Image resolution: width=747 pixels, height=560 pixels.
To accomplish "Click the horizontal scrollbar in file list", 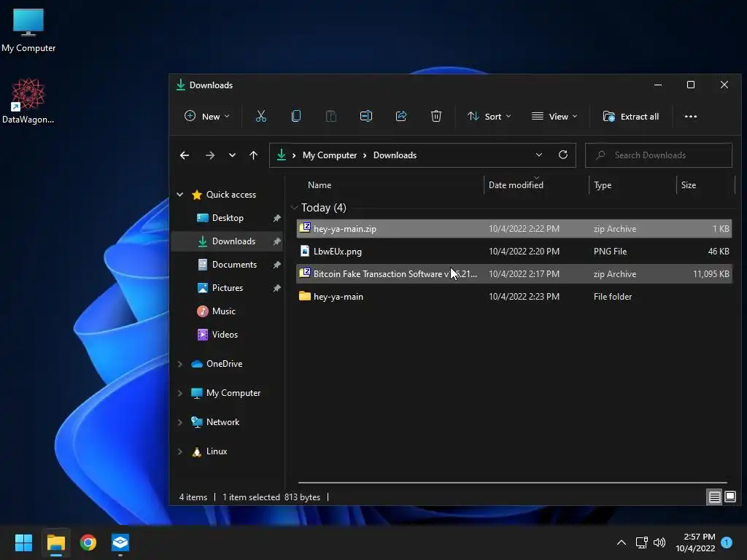I will [x=512, y=483].
